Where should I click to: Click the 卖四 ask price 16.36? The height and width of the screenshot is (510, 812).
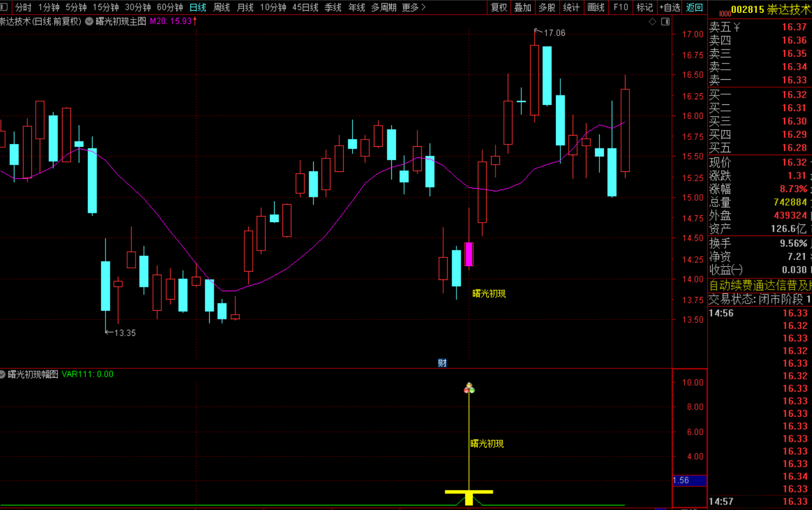tap(794, 40)
